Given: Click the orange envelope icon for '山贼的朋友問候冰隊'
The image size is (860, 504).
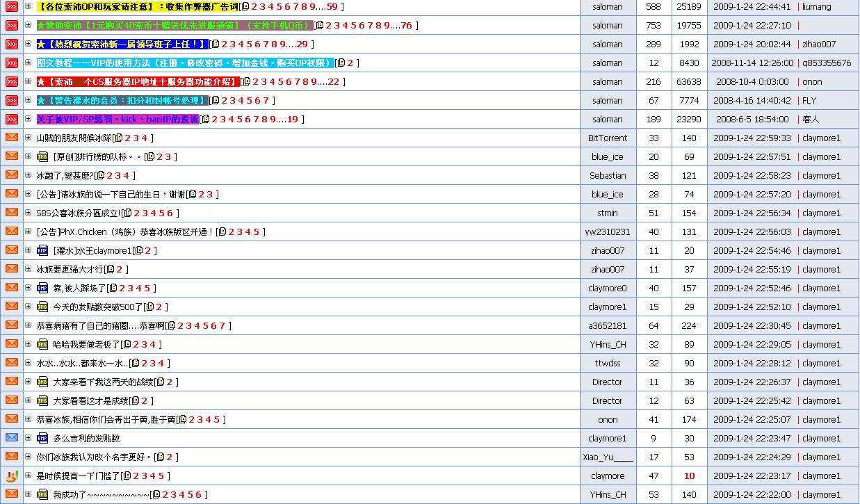Looking at the screenshot, I should pyautogui.click(x=12, y=138).
